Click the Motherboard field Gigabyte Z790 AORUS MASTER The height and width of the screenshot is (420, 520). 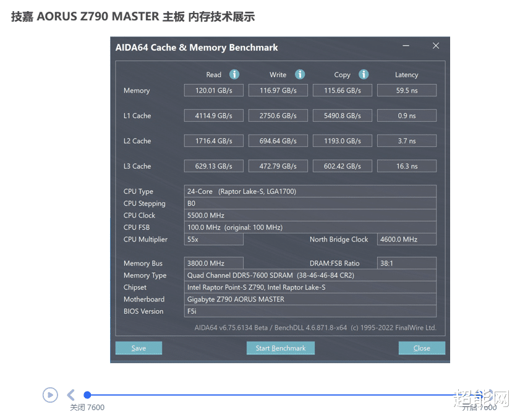coord(310,299)
